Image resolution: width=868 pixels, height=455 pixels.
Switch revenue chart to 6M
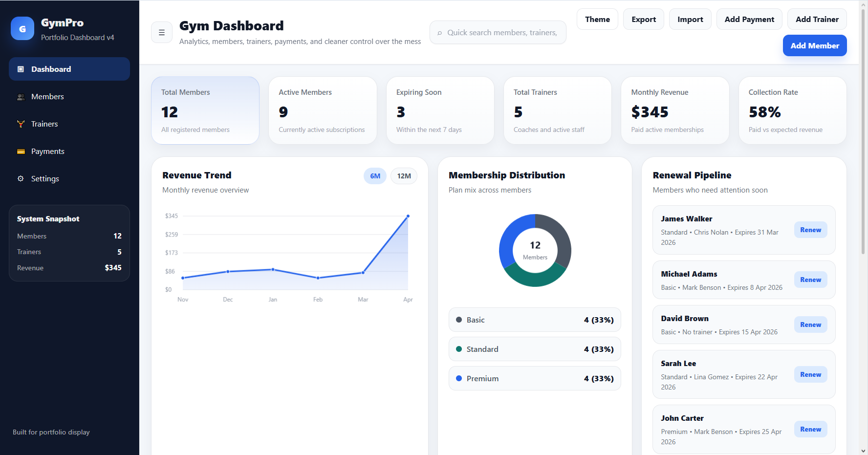pos(375,176)
